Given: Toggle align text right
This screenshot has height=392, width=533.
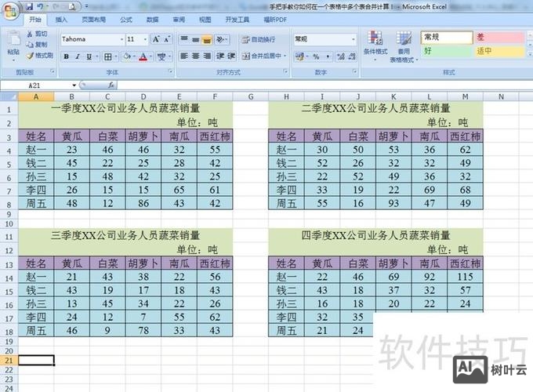Looking at the screenshot, I should [x=207, y=56].
